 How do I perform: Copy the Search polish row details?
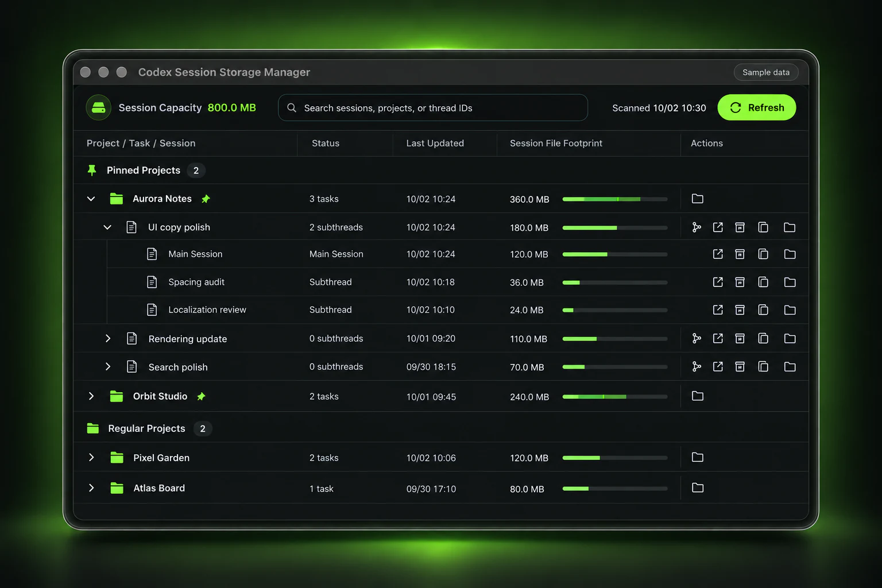(763, 366)
